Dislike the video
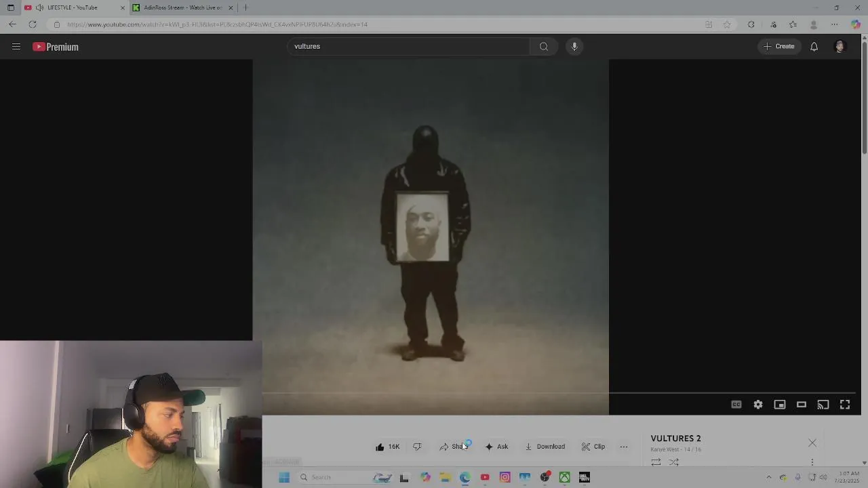The width and height of the screenshot is (868, 488). point(417,447)
